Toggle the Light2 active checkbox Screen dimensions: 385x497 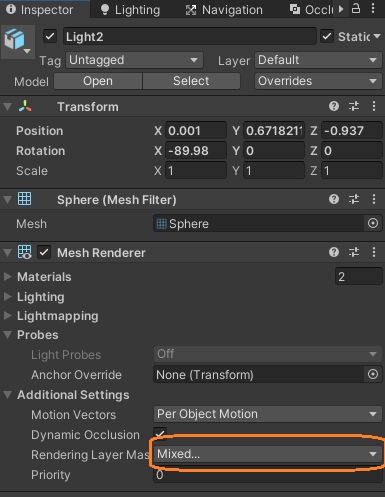[50, 36]
